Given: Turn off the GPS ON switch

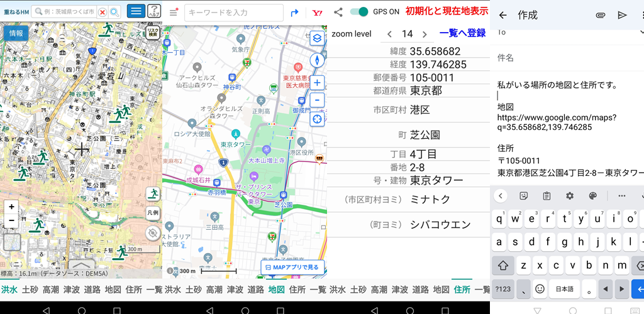Looking at the screenshot, I should coord(359,11).
